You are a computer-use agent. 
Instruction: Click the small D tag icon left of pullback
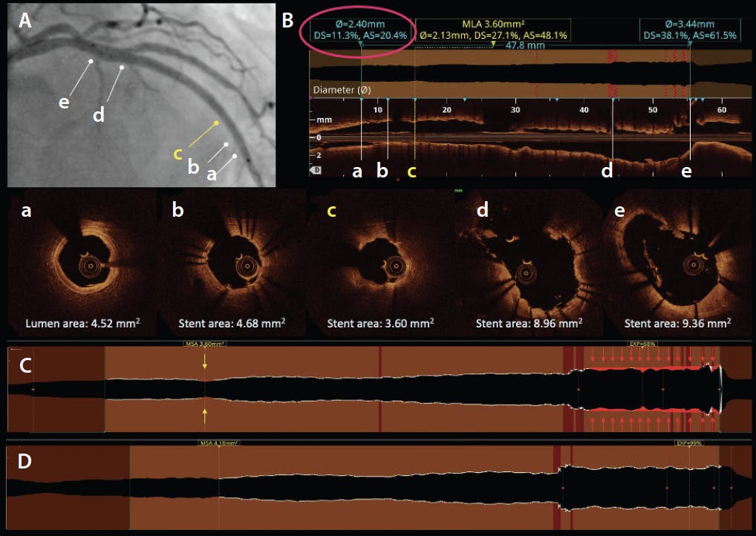(315, 170)
